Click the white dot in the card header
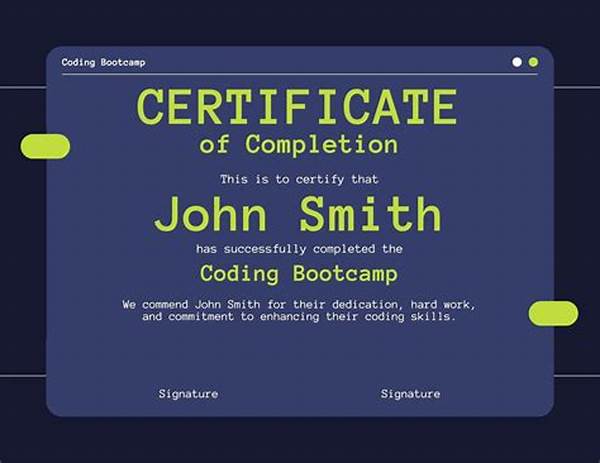The image size is (600, 463). [517, 62]
